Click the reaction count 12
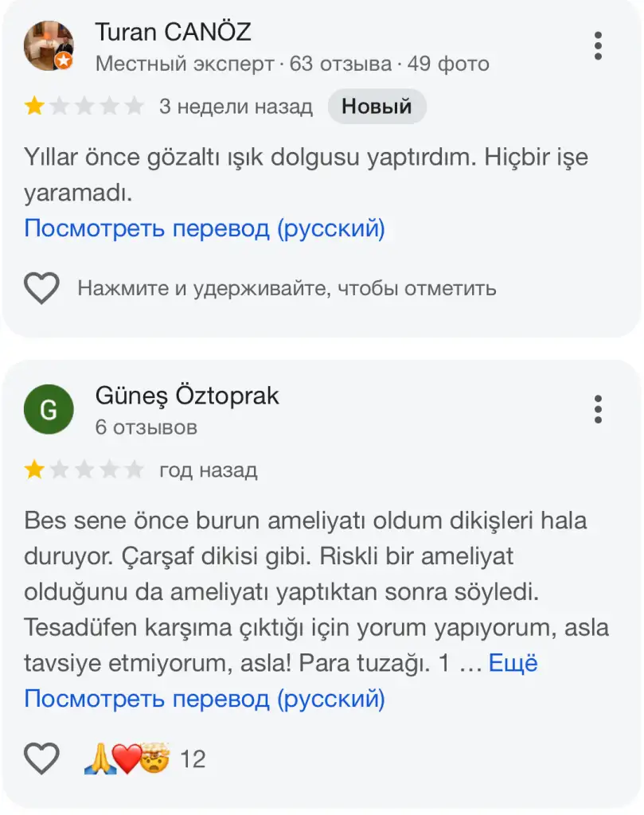644x815 pixels. pos(193,759)
